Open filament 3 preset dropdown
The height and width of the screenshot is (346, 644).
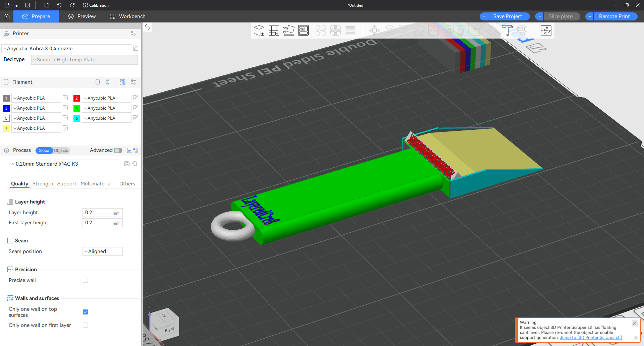pyautogui.click(x=36, y=108)
